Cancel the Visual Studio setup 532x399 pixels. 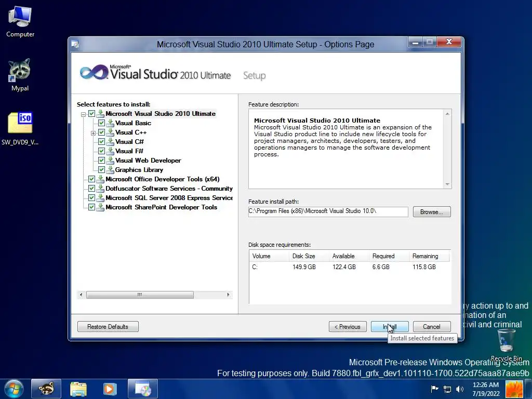(432, 326)
